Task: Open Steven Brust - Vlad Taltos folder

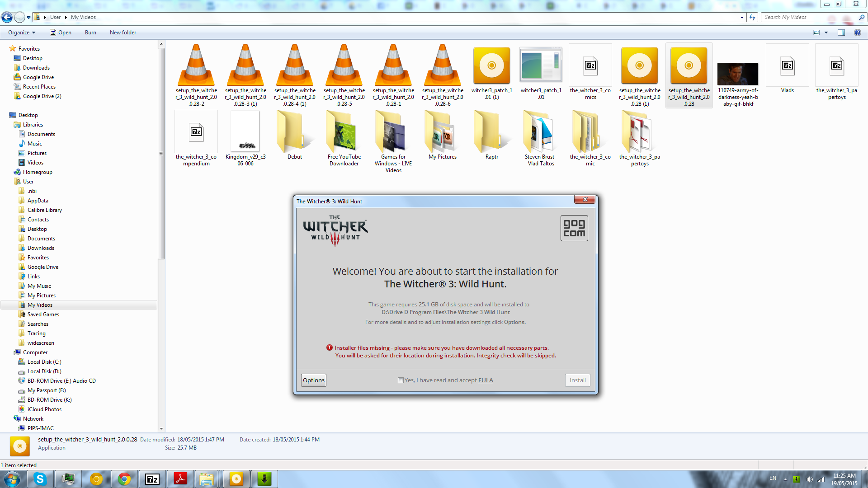Action: pos(541,139)
